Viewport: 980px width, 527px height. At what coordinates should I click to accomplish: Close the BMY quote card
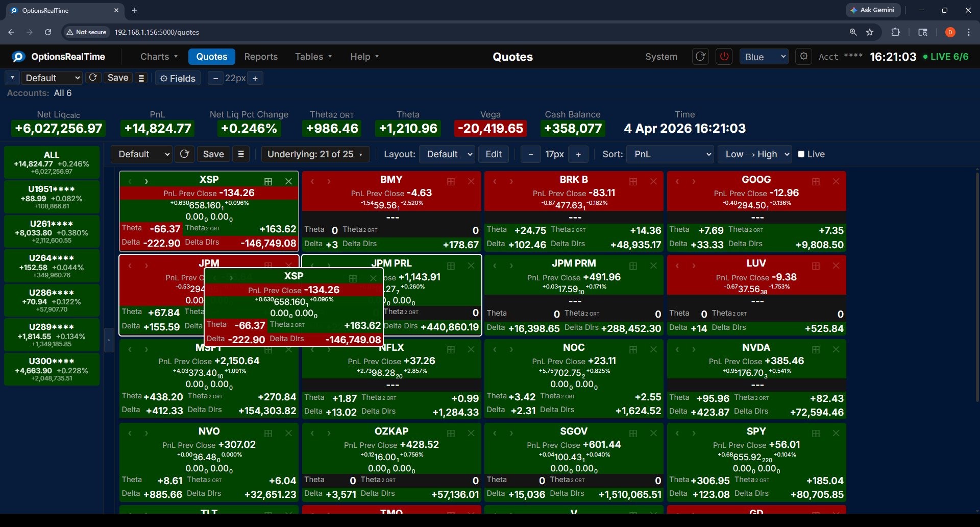(471, 181)
